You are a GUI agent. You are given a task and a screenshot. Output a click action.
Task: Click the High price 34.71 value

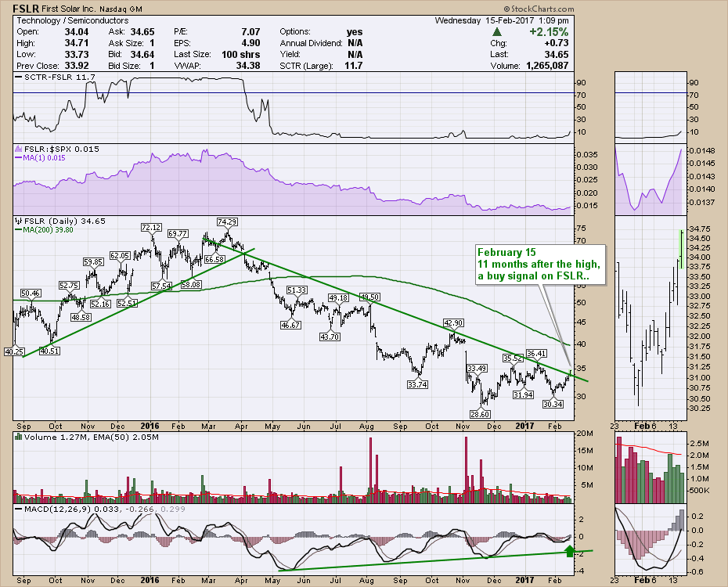click(x=77, y=43)
